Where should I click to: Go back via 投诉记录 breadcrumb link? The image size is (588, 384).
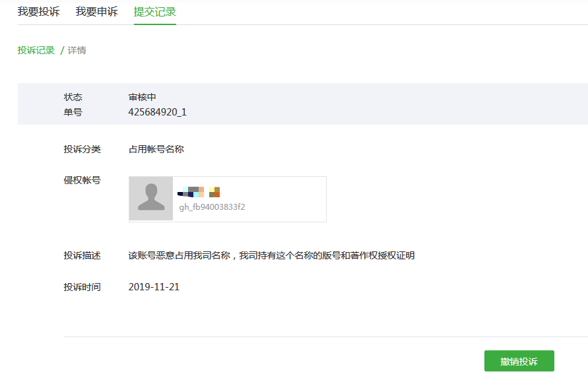(x=36, y=50)
